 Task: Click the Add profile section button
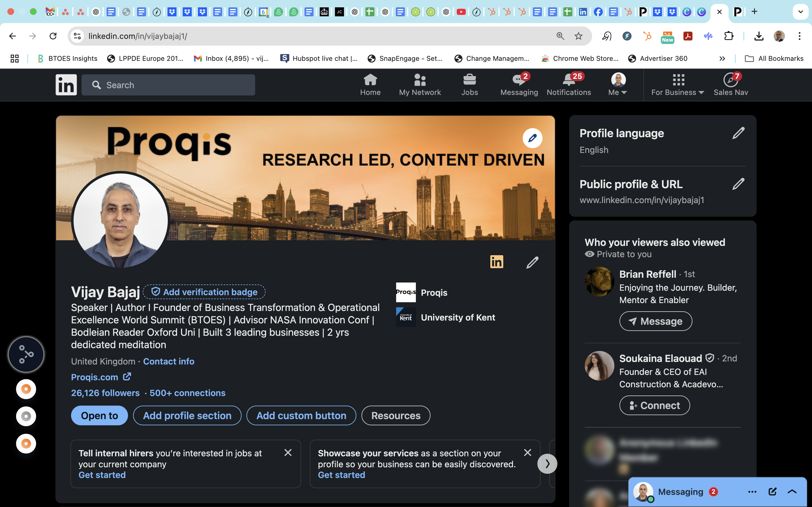pos(187,415)
